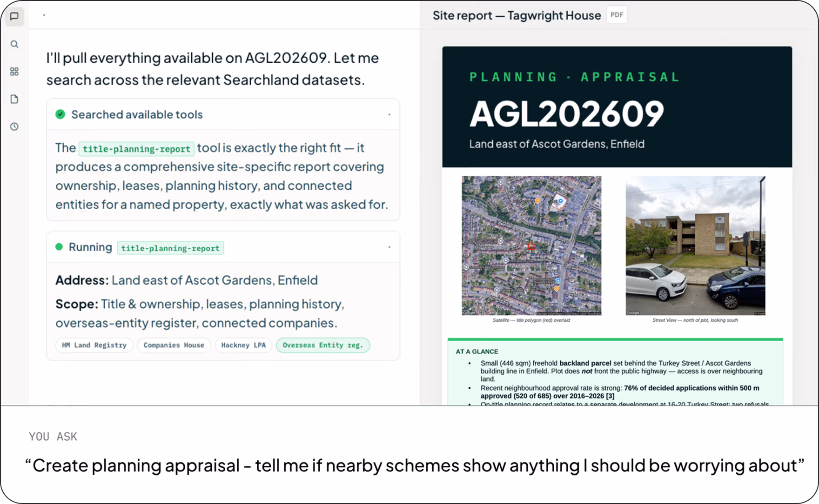819x504 pixels.
Task: Collapse the Running title-planning-report card
Action: point(389,247)
